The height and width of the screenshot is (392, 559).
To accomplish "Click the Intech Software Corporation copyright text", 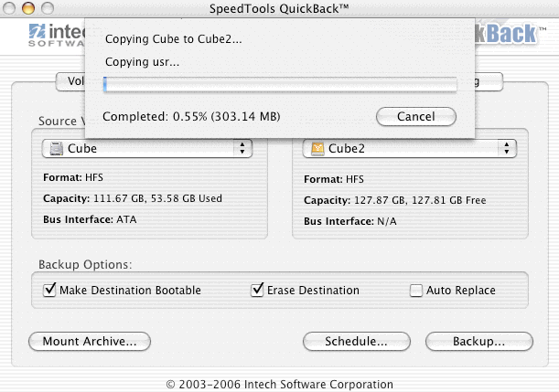I will [x=280, y=385].
